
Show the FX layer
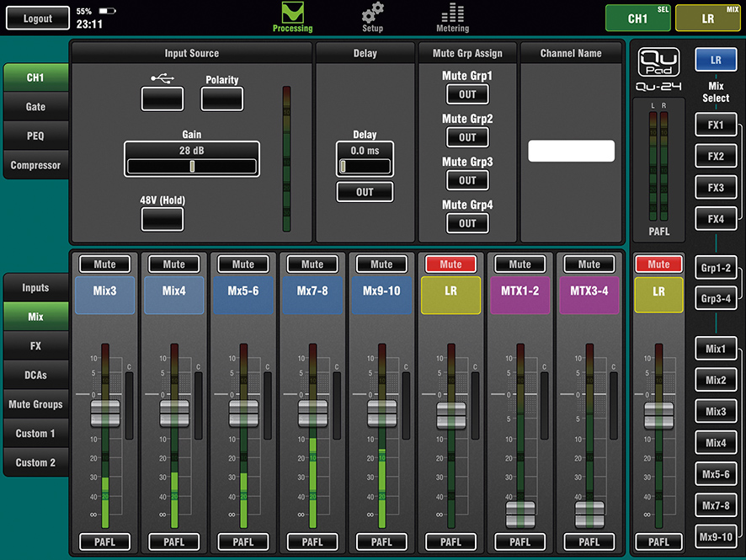35,346
